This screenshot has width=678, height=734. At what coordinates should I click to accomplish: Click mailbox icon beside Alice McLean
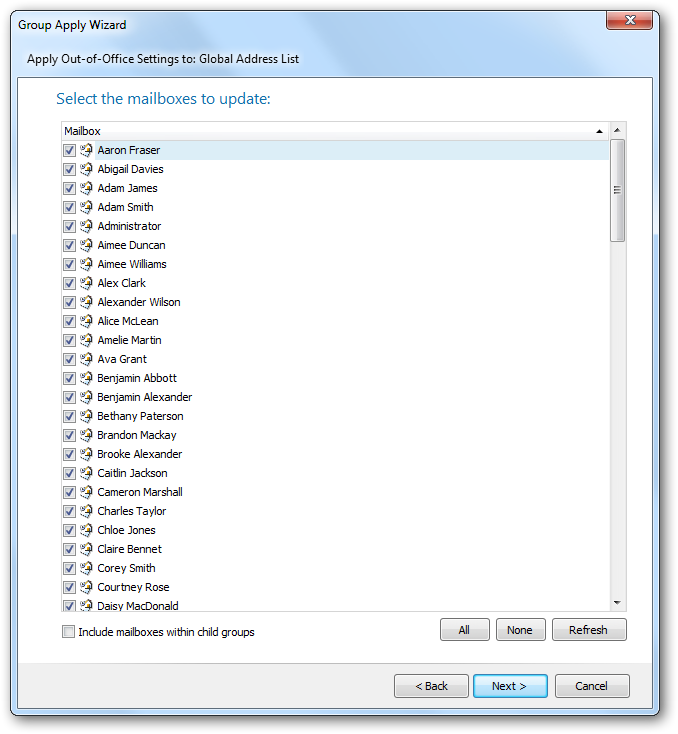point(86,321)
